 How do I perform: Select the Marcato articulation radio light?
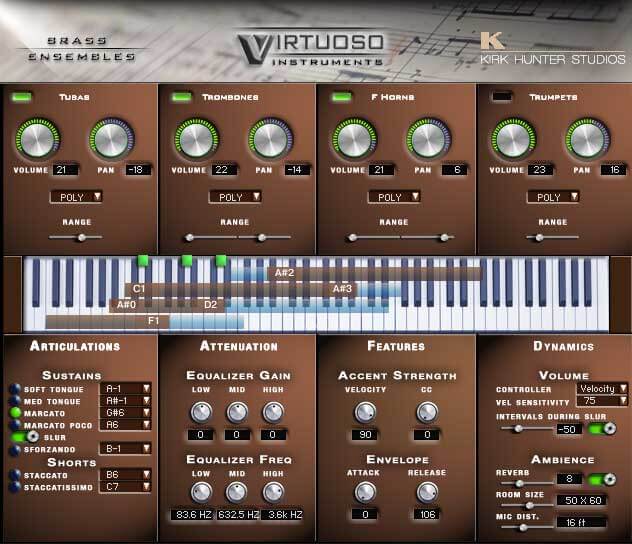(x=15, y=413)
